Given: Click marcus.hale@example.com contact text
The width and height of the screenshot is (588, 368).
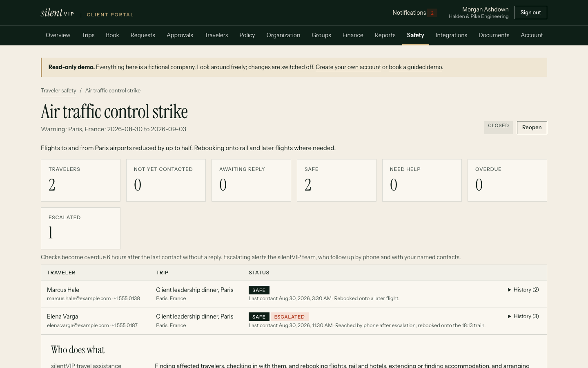Looking at the screenshot, I should coord(79,298).
